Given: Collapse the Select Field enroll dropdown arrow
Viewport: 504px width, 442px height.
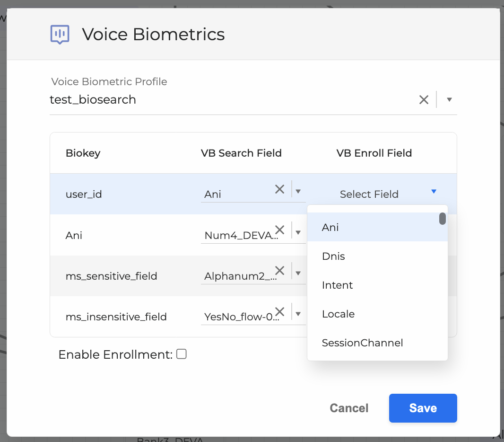Looking at the screenshot, I should click(x=434, y=192).
